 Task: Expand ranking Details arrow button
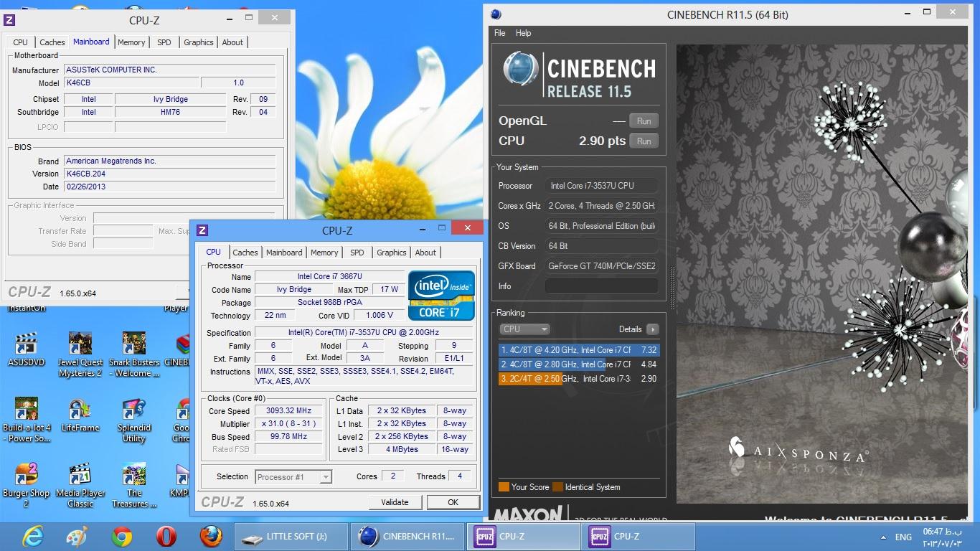652,329
